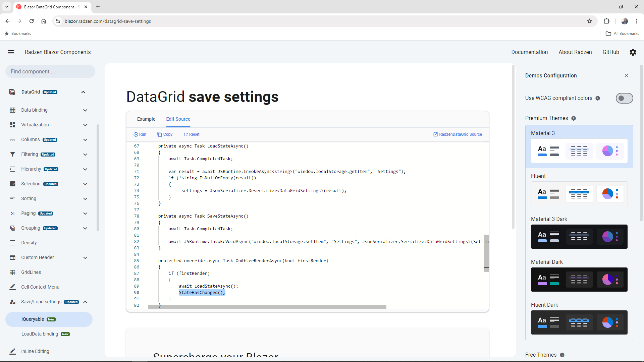Click the Filtering funnel icon
Image resolution: width=644 pixels, height=362 pixels.
coord(12,154)
